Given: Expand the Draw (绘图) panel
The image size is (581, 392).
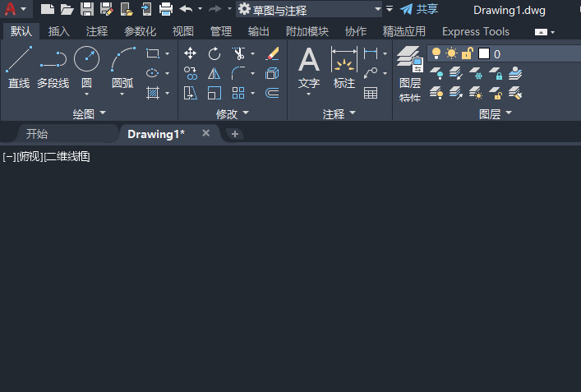Looking at the screenshot, I should pyautogui.click(x=90, y=113).
